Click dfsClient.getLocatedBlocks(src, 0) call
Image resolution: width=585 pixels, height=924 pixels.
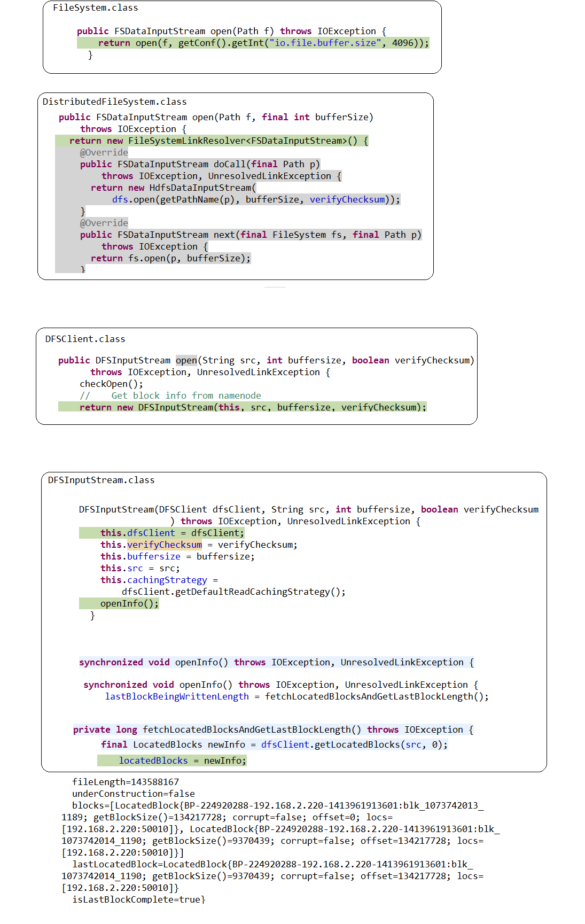point(352,745)
